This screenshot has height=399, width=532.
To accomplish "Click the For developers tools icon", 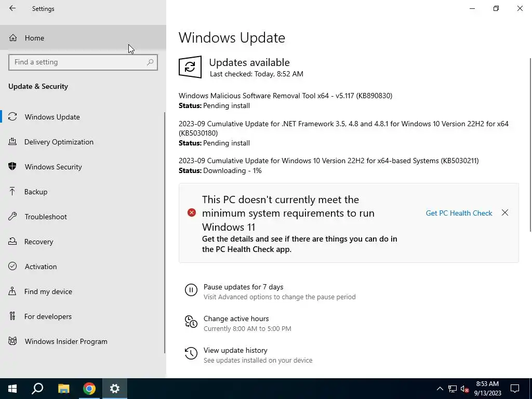I will (x=12, y=316).
